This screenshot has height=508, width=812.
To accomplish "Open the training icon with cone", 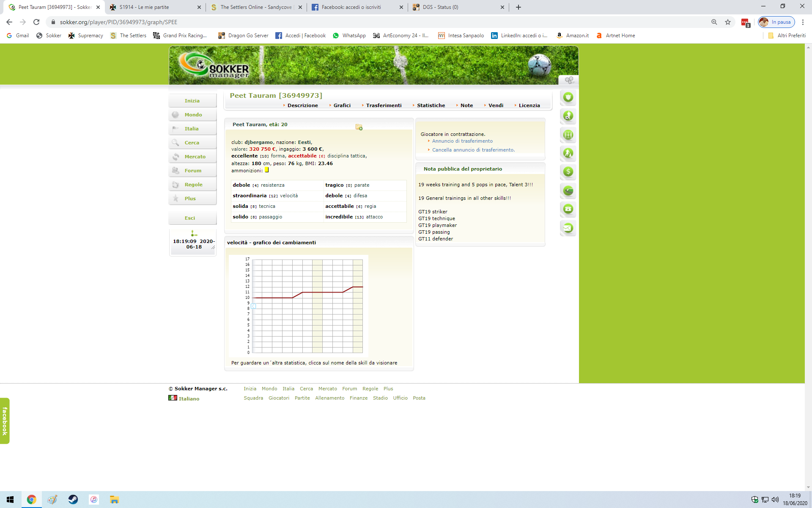I will pyautogui.click(x=568, y=153).
